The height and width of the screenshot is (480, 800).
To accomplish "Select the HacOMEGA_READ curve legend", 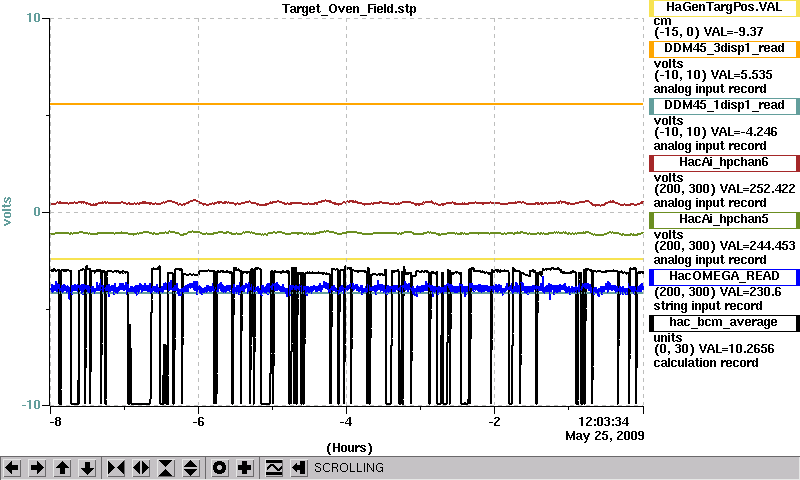I will (x=724, y=276).
